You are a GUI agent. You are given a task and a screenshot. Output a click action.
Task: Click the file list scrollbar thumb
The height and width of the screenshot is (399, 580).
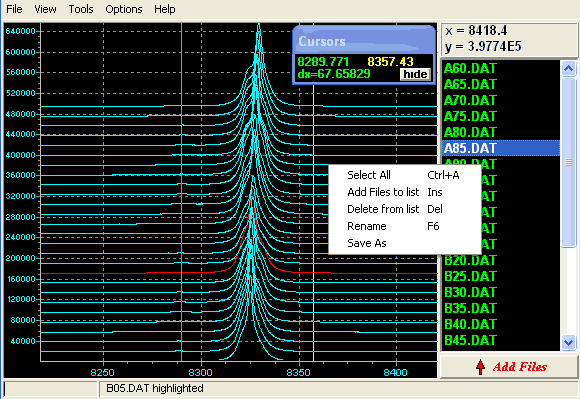pyautogui.click(x=568, y=162)
